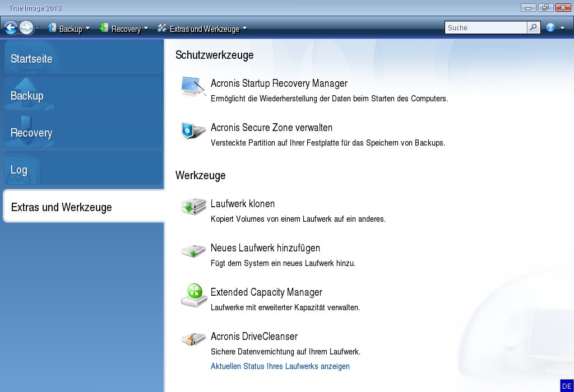Select Backup in the sidebar
The width and height of the screenshot is (574, 392).
(84, 95)
